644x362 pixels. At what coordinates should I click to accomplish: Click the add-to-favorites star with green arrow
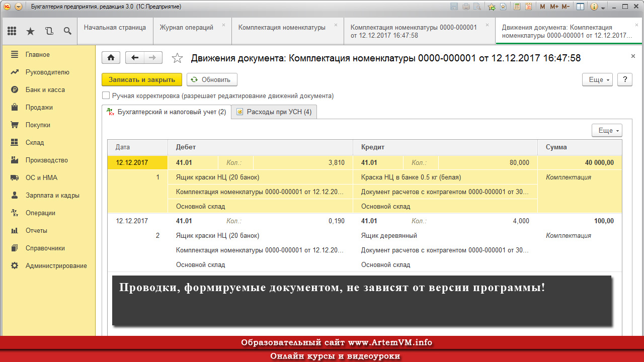click(x=492, y=7)
